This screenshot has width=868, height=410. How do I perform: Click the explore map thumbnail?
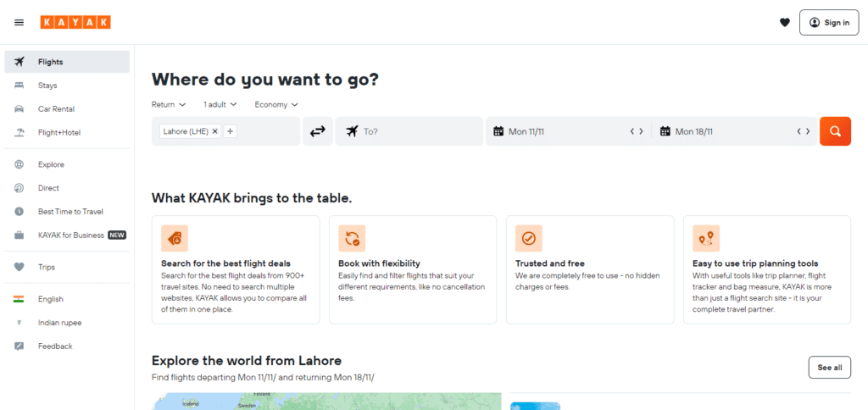click(x=326, y=402)
